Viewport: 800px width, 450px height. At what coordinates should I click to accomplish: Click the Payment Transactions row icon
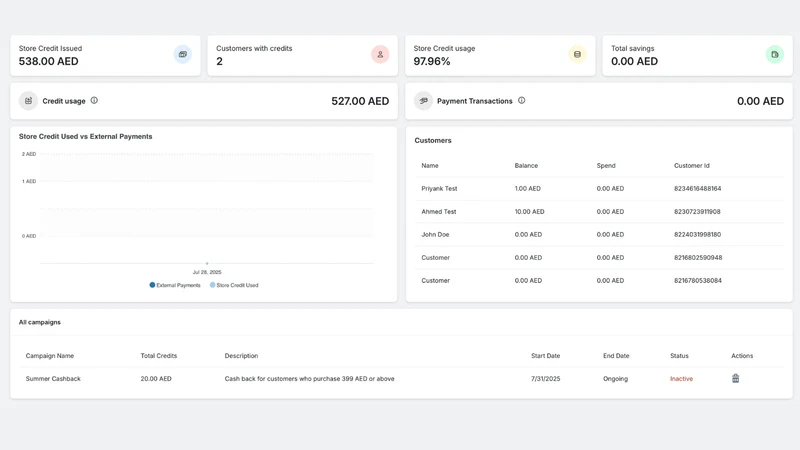423,101
